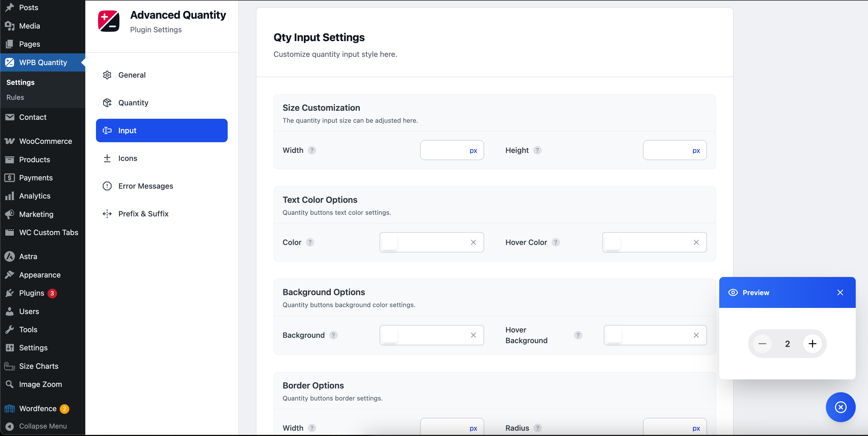The height and width of the screenshot is (436, 868).
Task: Clear the Color swatch selection
Action: 473,242
